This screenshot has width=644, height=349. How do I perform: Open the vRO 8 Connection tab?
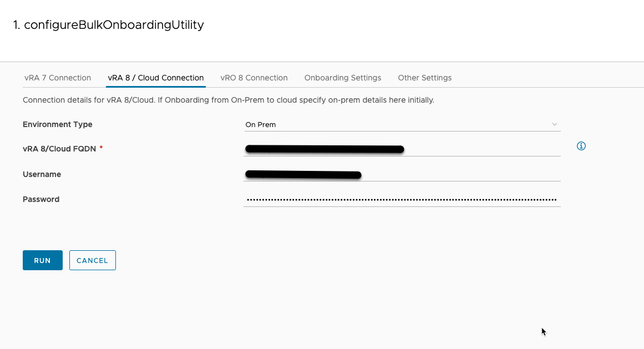[x=254, y=78]
